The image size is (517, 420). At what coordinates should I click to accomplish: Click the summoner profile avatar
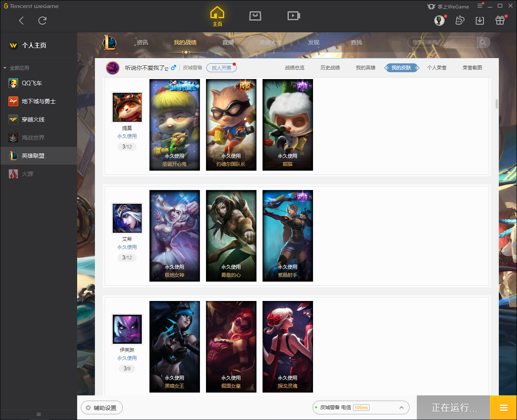(x=113, y=68)
